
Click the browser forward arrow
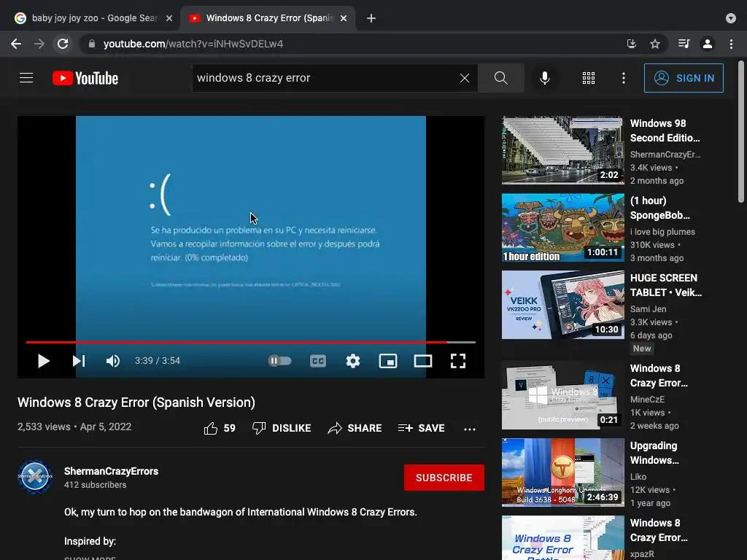39,44
